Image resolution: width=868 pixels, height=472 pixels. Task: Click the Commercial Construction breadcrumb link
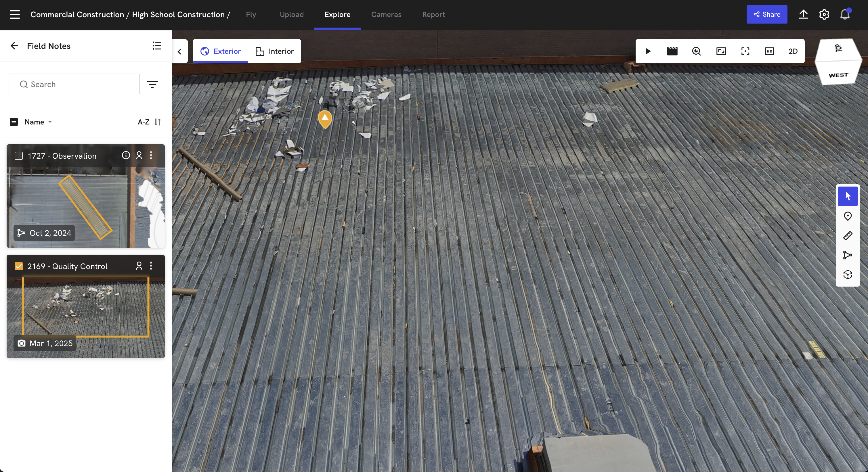77,14
